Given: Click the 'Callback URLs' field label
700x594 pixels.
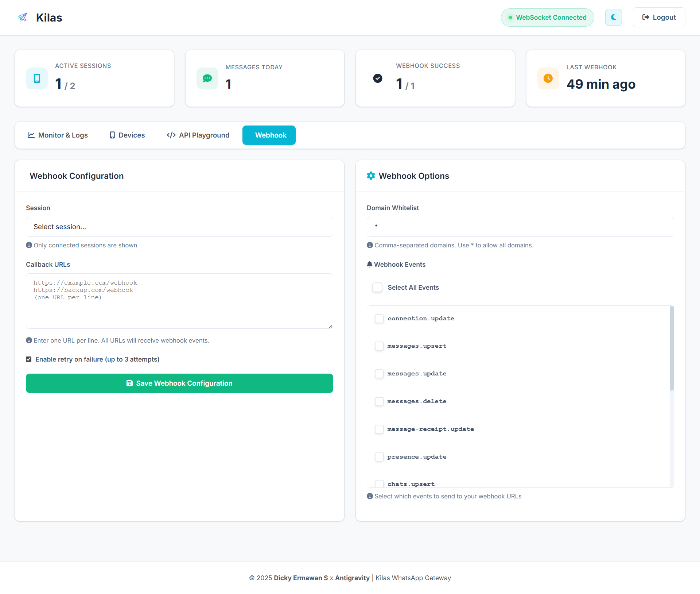Looking at the screenshot, I should pos(48,265).
